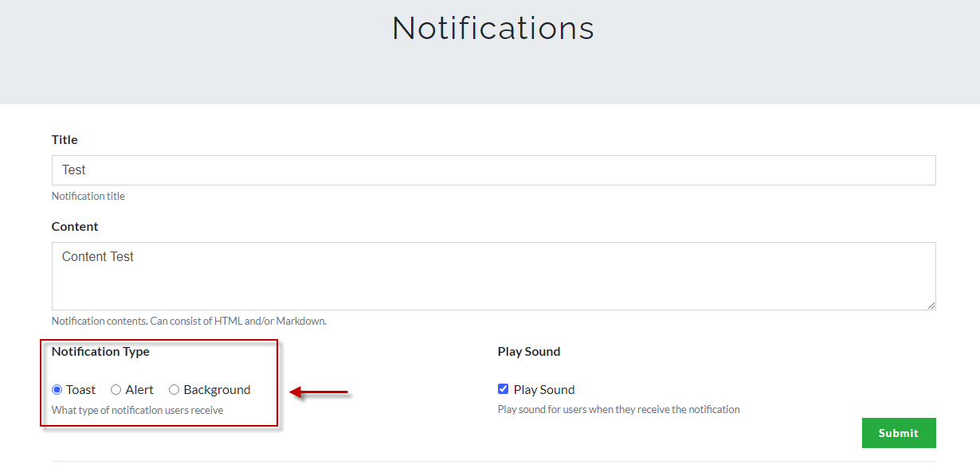Click the green Submit button
The image size is (980, 468).
898,433
